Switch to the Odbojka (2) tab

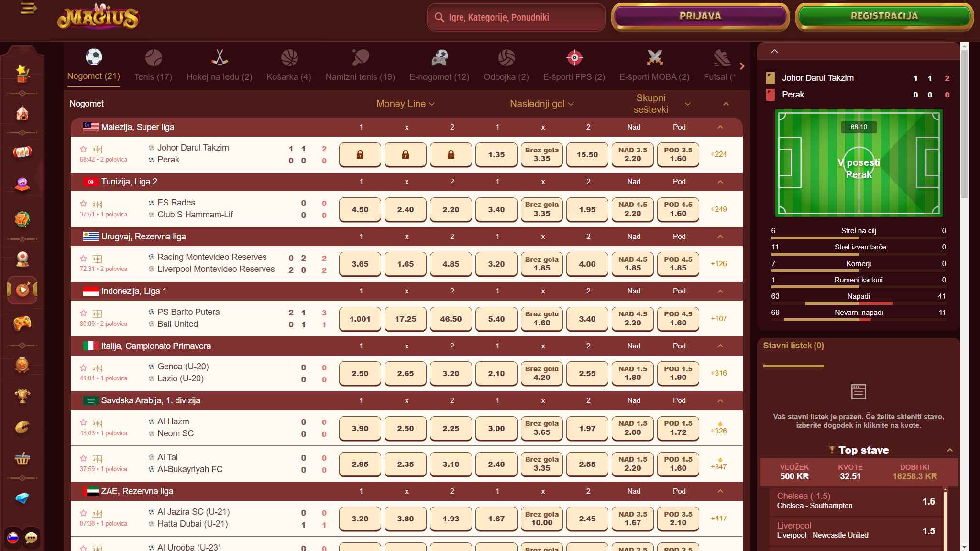(506, 65)
